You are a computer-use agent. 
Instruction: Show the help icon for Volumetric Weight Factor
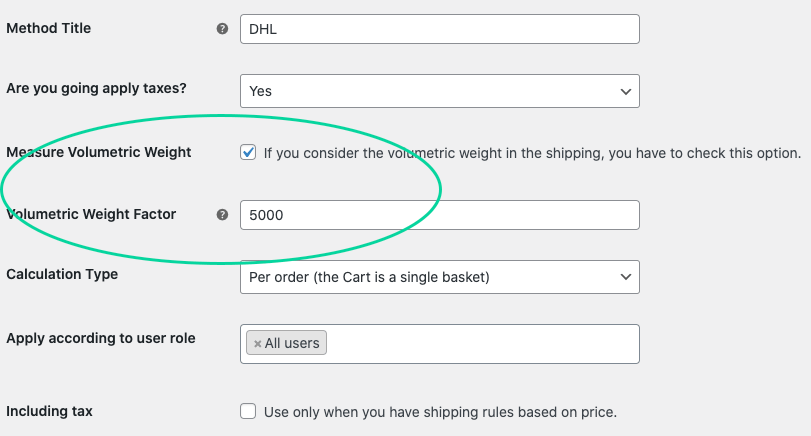[x=222, y=215]
